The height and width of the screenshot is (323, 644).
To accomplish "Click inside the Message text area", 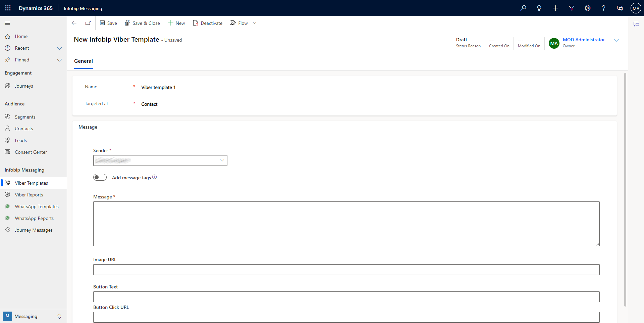I will click(346, 224).
